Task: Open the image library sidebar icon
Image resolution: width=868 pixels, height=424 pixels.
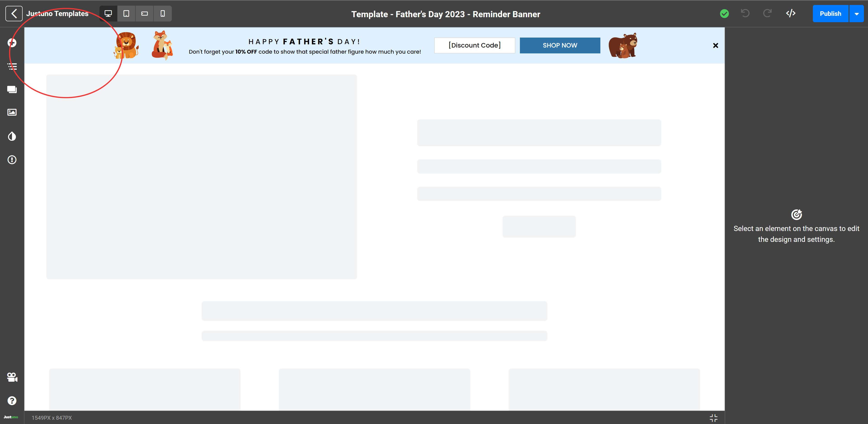Action: click(x=12, y=112)
